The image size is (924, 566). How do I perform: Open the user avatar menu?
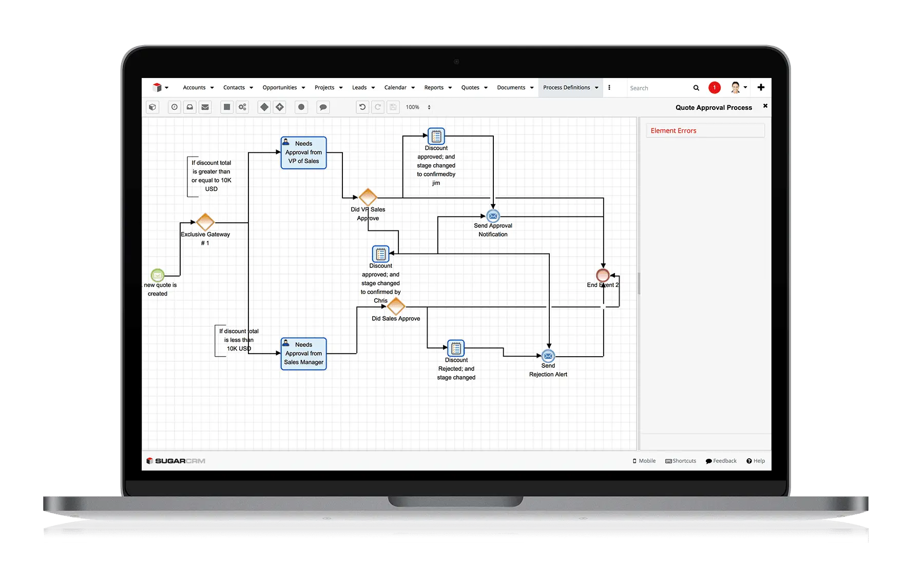[x=738, y=88]
